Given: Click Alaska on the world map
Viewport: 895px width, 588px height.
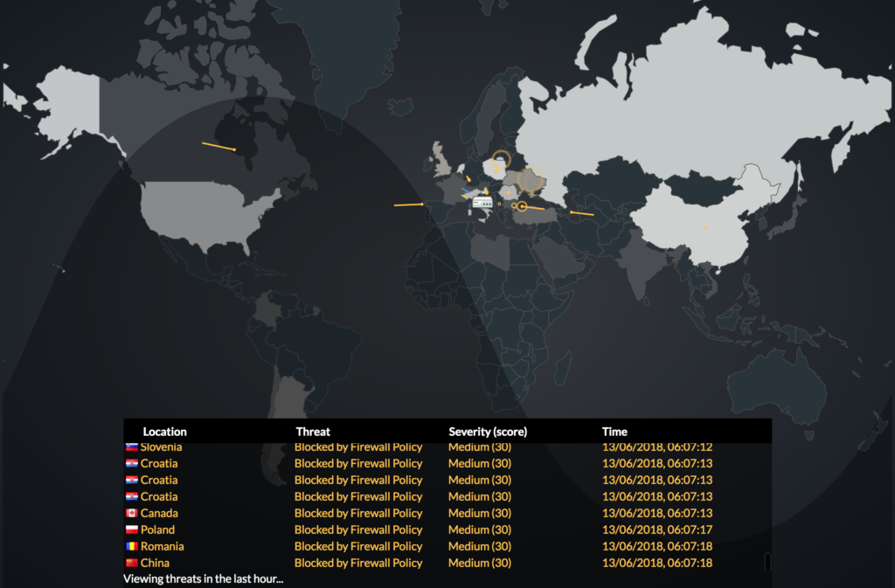Looking at the screenshot, I should pos(72,106).
